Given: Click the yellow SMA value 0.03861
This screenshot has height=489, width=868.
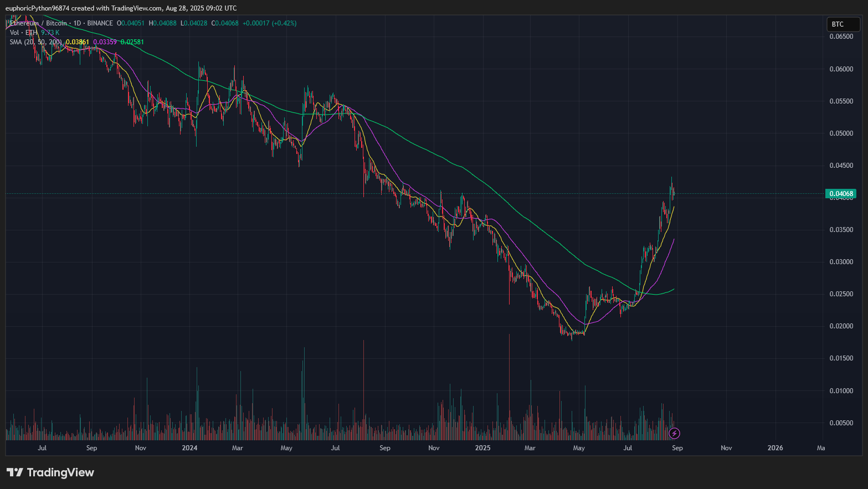Looking at the screenshot, I should [x=78, y=42].
